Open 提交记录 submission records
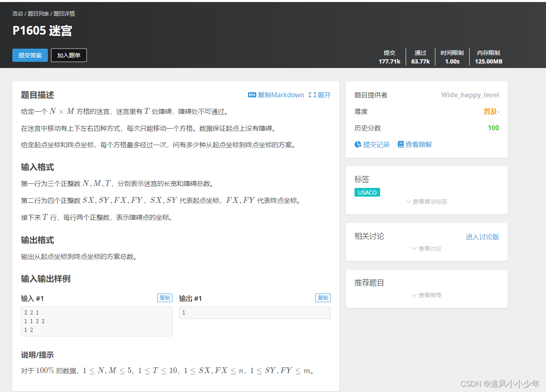The width and height of the screenshot is (546, 392). coord(376,144)
